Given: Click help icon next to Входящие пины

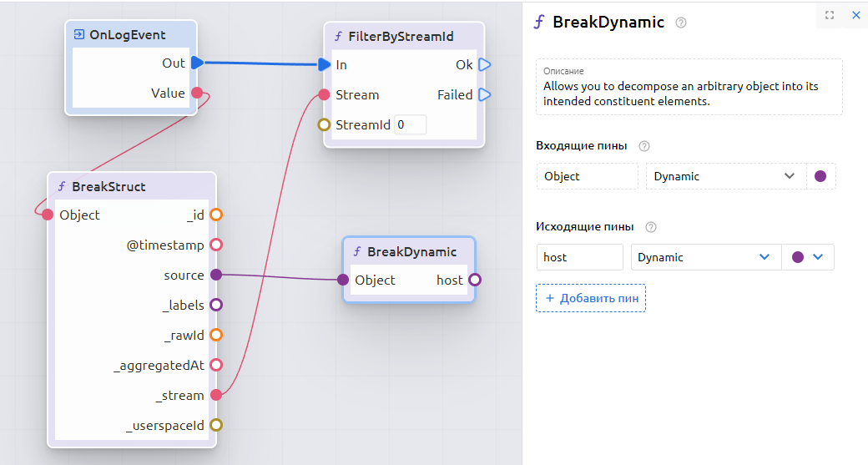Looking at the screenshot, I should pos(643,146).
